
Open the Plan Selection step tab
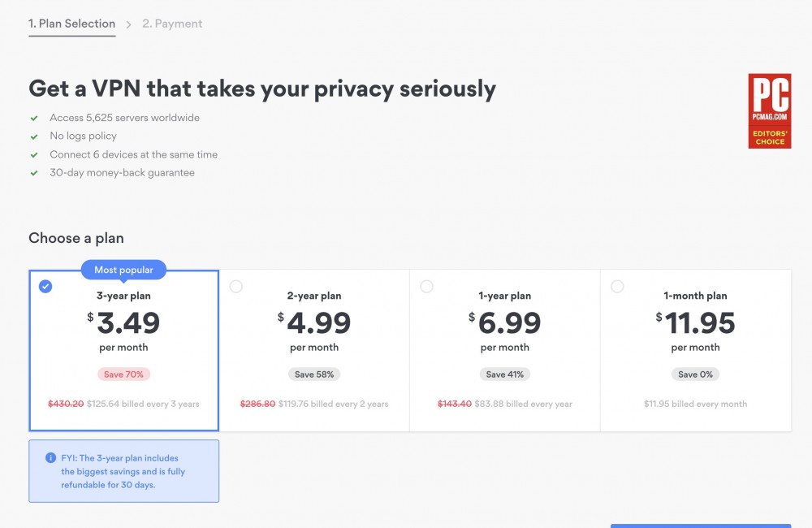[71, 24]
